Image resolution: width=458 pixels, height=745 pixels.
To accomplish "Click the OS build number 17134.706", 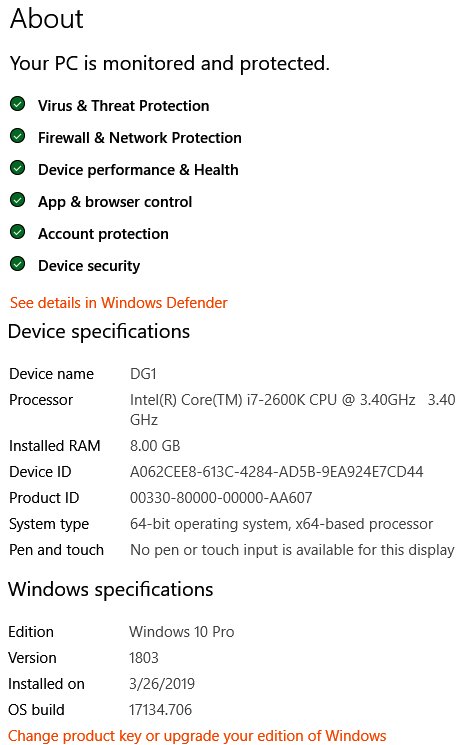I will point(160,710).
